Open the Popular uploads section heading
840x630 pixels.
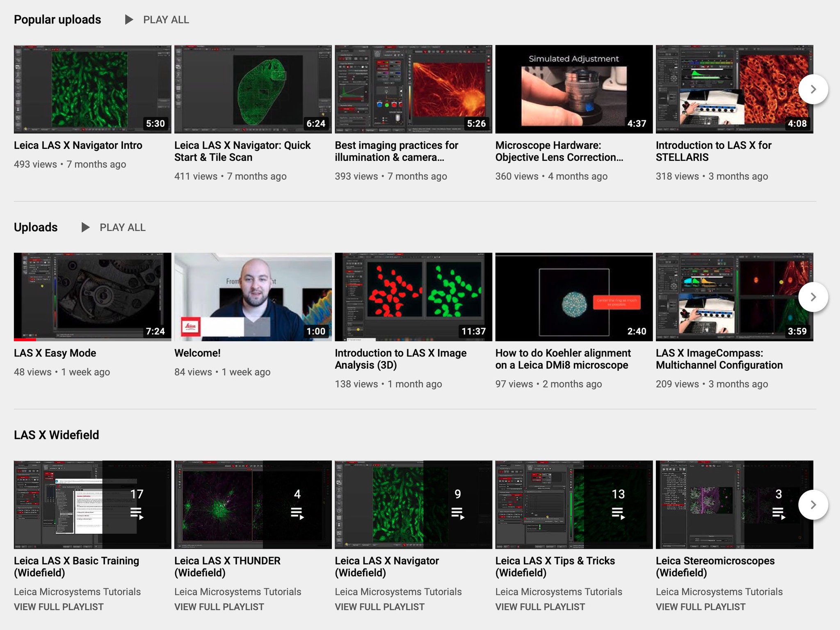57,20
